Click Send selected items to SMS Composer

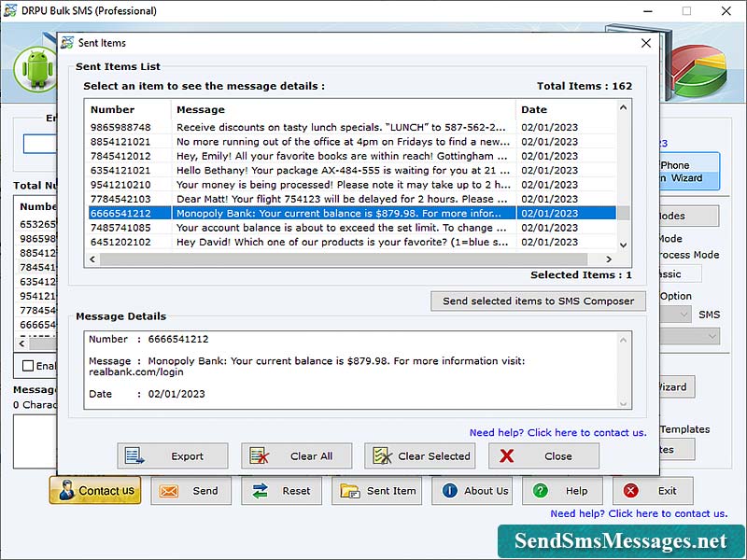coord(539,301)
